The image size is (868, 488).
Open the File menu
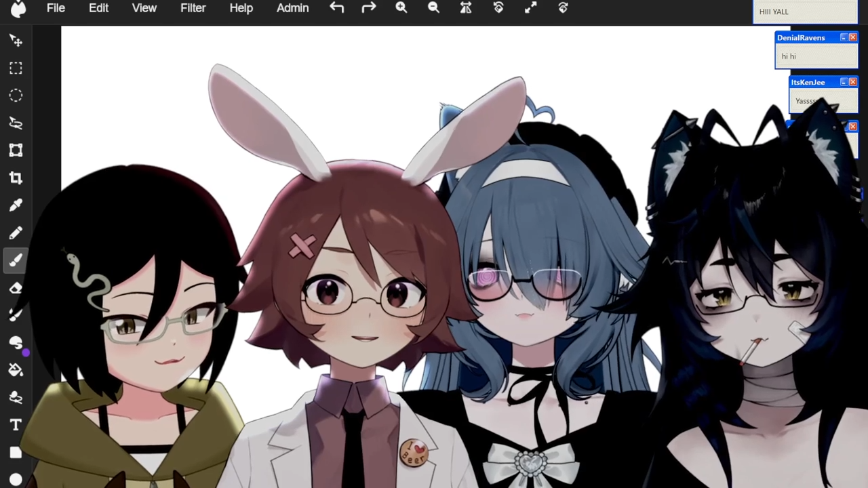[x=56, y=8]
